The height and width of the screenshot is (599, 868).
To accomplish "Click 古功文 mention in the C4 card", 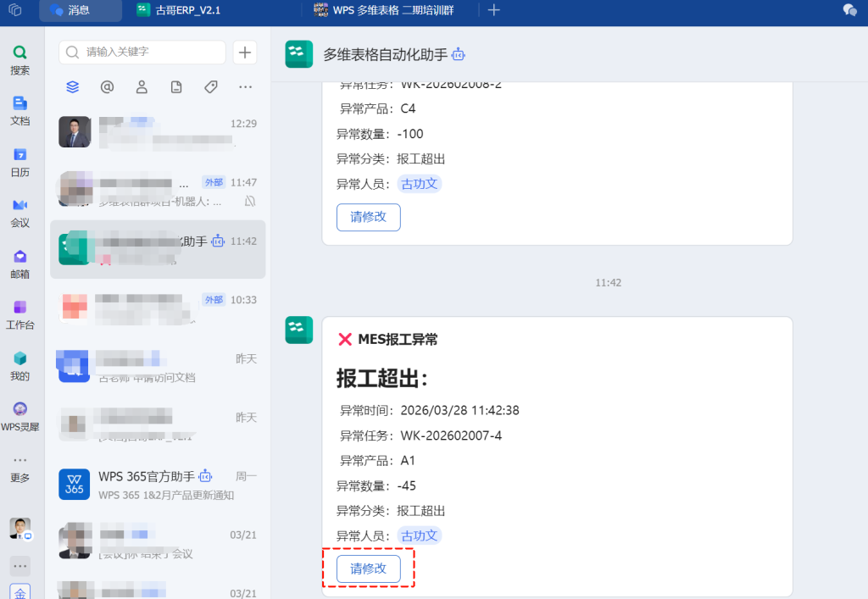I will pyautogui.click(x=419, y=184).
